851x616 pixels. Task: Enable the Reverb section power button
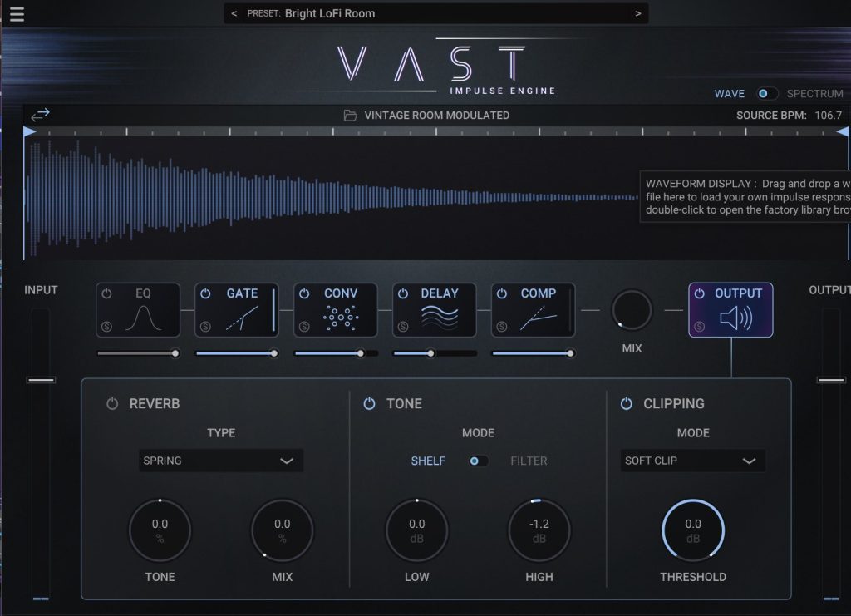pos(112,404)
